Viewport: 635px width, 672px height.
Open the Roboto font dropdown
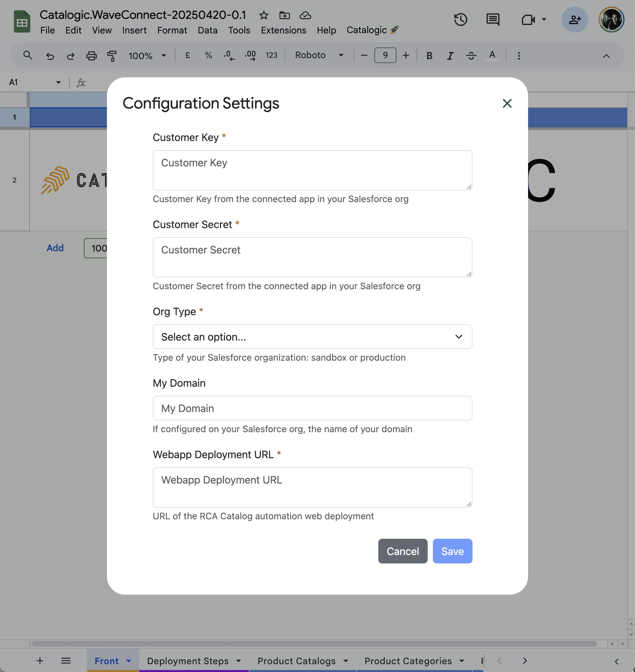click(x=319, y=55)
